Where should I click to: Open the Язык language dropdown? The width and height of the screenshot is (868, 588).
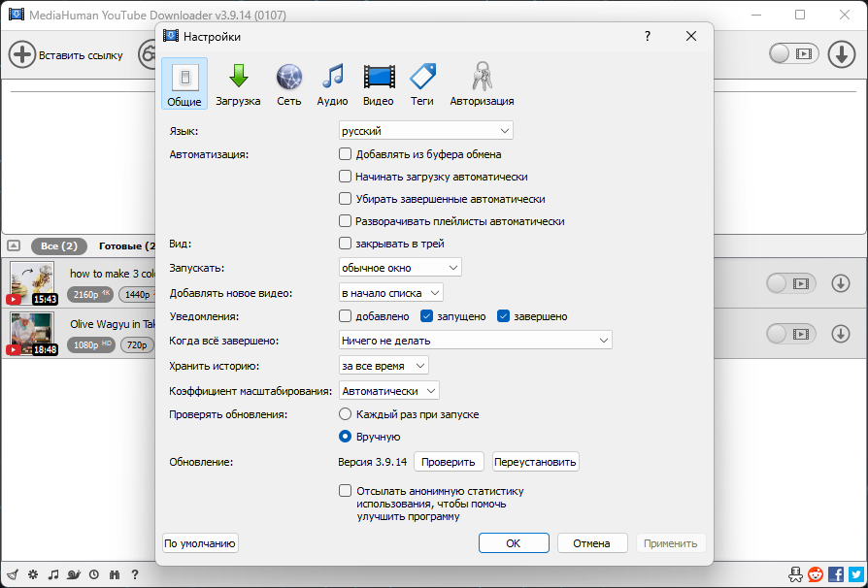tap(425, 131)
